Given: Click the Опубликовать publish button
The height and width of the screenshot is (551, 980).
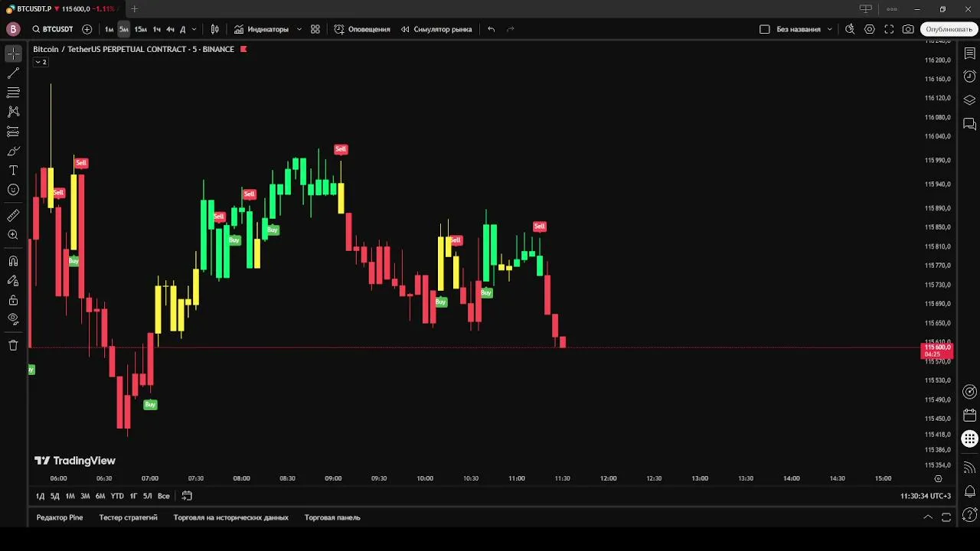Looking at the screenshot, I should tap(949, 29).
